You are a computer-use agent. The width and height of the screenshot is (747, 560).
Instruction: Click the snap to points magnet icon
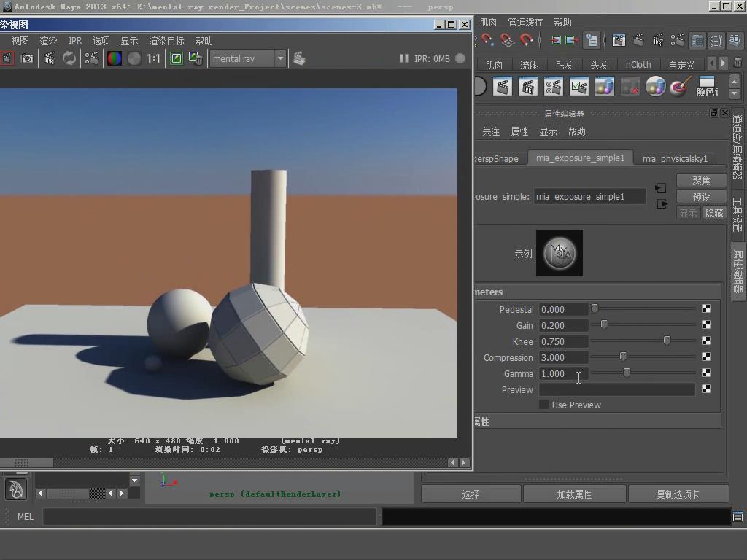(x=488, y=40)
